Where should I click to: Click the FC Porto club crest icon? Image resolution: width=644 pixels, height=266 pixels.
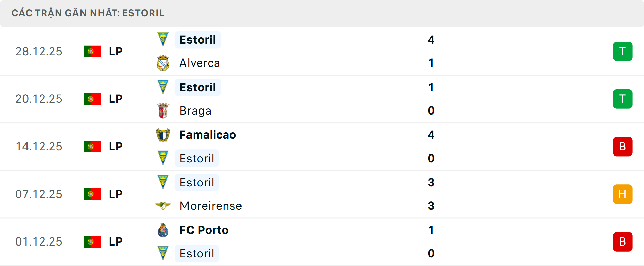(x=163, y=230)
